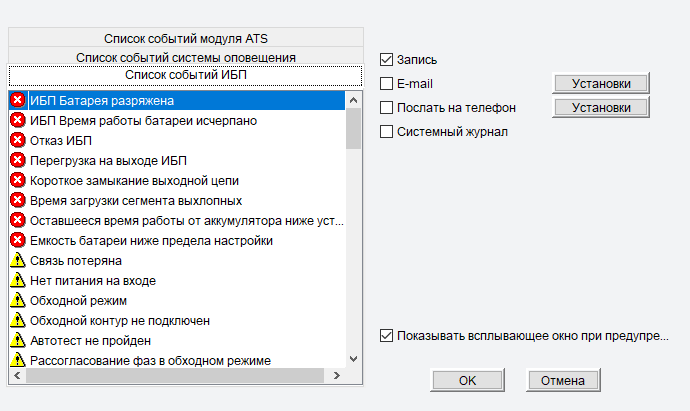Click warning icon beside 'Автотест не пройден'
The image size is (690, 411).
[18, 340]
